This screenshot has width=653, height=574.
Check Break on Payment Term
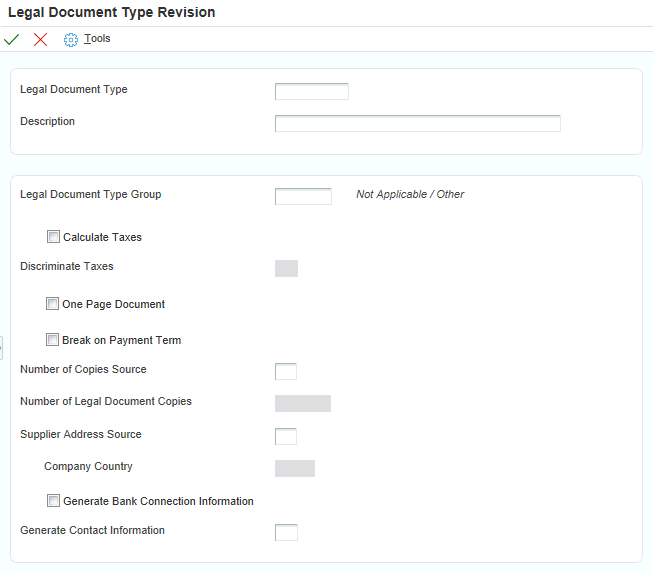[x=53, y=340]
